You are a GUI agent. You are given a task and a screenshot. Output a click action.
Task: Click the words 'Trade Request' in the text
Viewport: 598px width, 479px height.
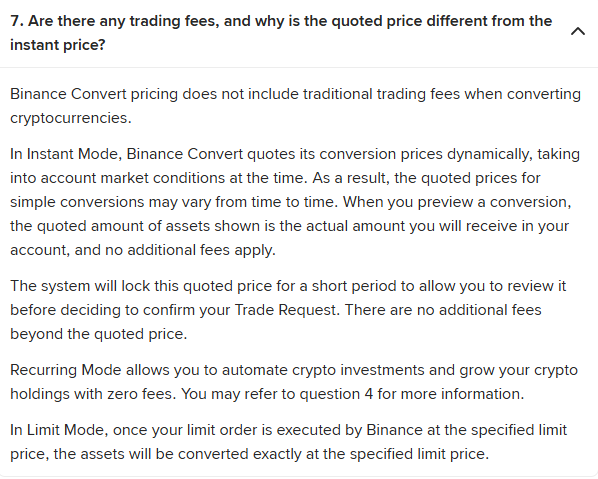pyautogui.click(x=286, y=310)
